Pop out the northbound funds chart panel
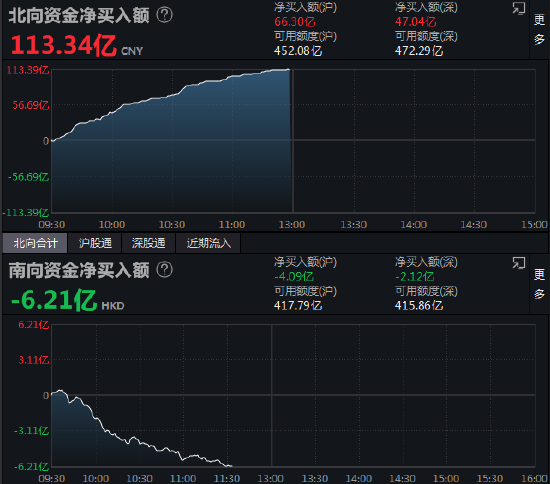 518,8
